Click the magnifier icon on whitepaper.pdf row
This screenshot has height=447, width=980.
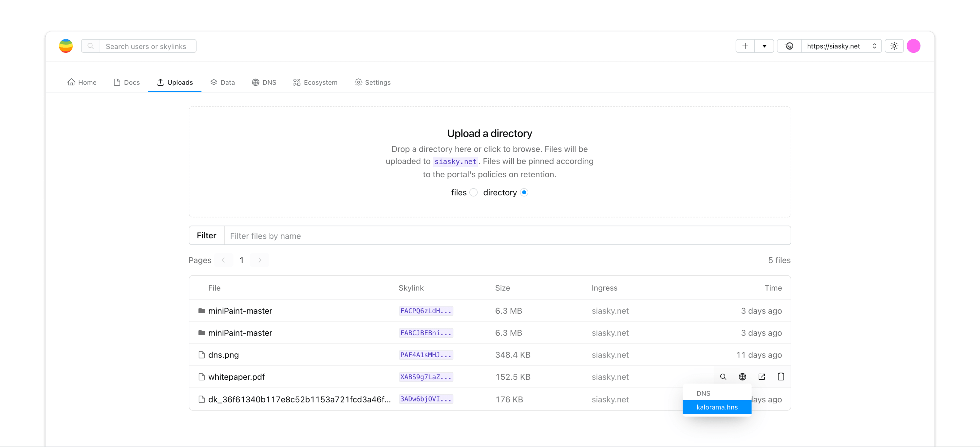723,377
